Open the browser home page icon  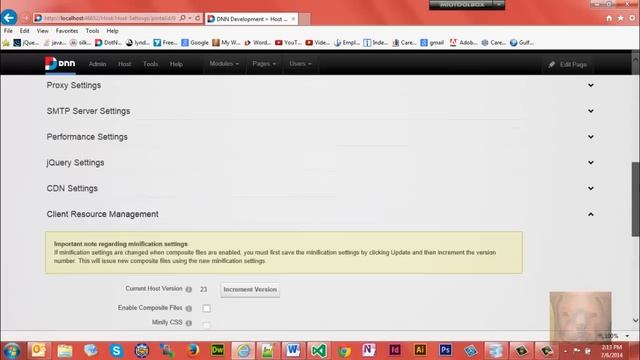click(609, 18)
